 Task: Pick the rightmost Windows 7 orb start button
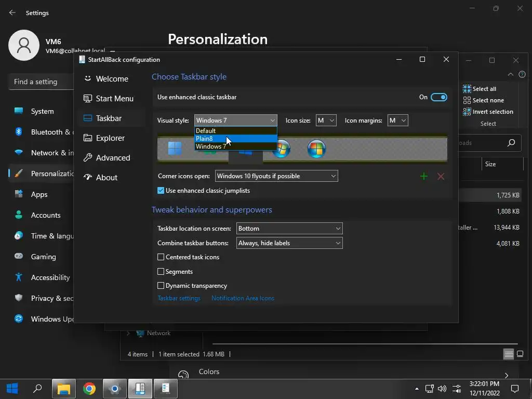(316, 149)
